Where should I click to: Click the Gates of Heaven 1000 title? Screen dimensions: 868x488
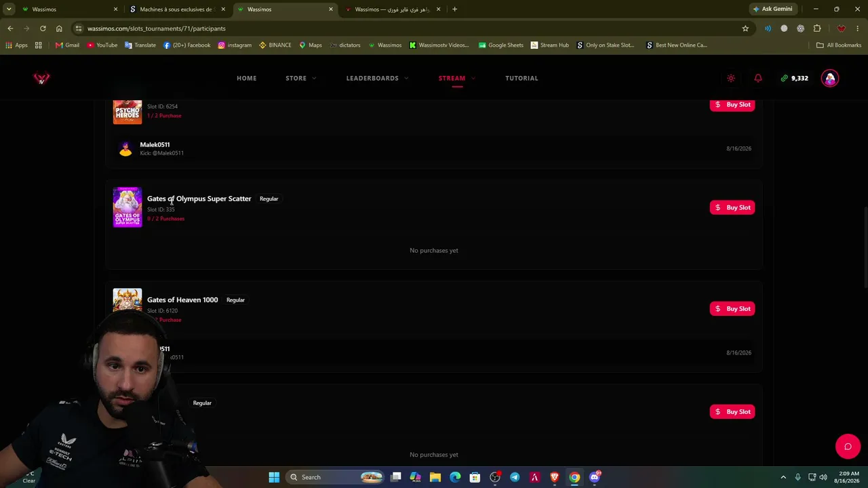click(x=182, y=300)
